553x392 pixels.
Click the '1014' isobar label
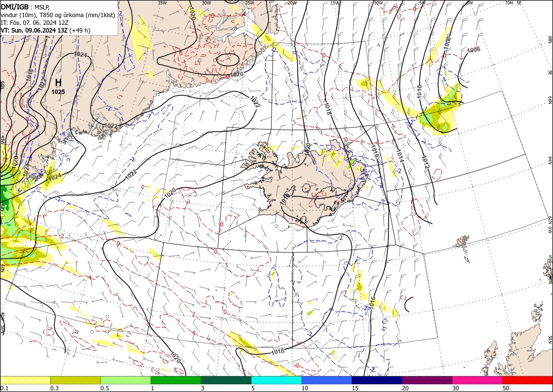pos(400,155)
